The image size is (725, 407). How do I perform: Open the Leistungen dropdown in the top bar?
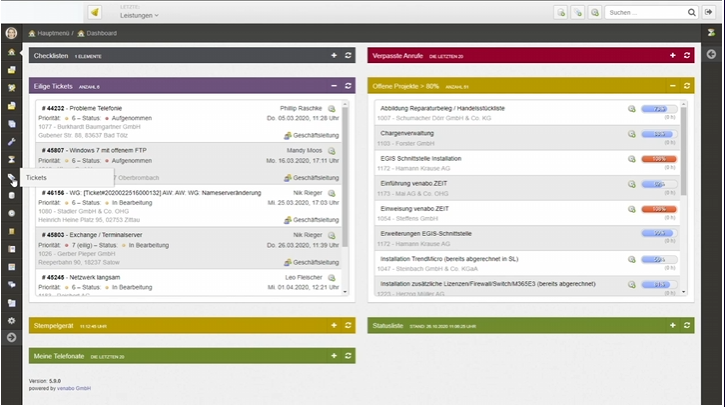pyautogui.click(x=139, y=15)
